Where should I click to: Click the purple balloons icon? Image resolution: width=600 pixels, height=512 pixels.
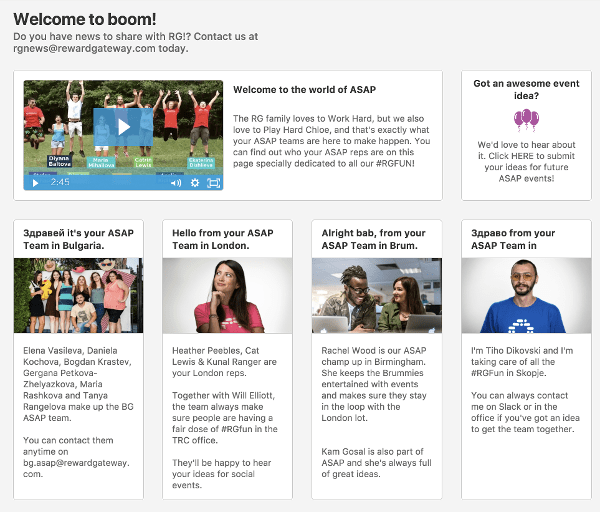pyautogui.click(x=526, y=121)
